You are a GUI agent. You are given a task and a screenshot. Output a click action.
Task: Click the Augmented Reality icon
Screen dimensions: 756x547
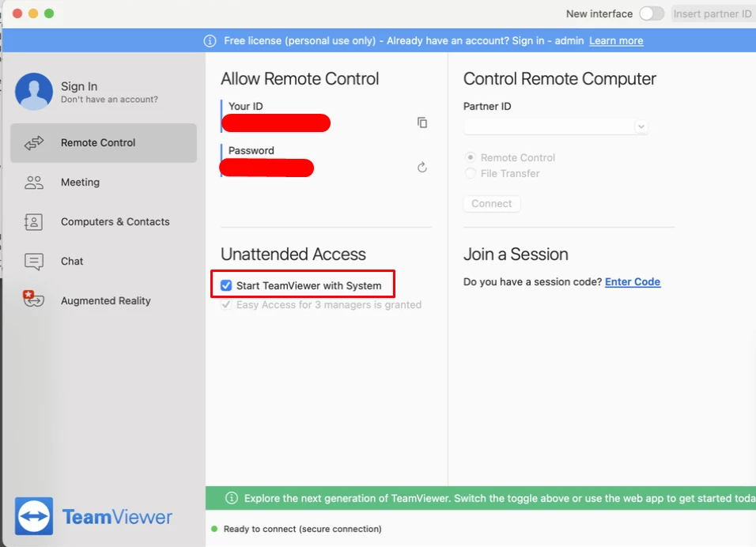click(33, 299)
